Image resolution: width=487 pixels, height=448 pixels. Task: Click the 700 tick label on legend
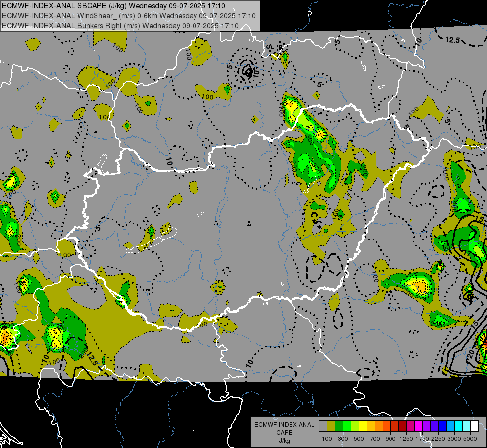[x=375, y=439]
